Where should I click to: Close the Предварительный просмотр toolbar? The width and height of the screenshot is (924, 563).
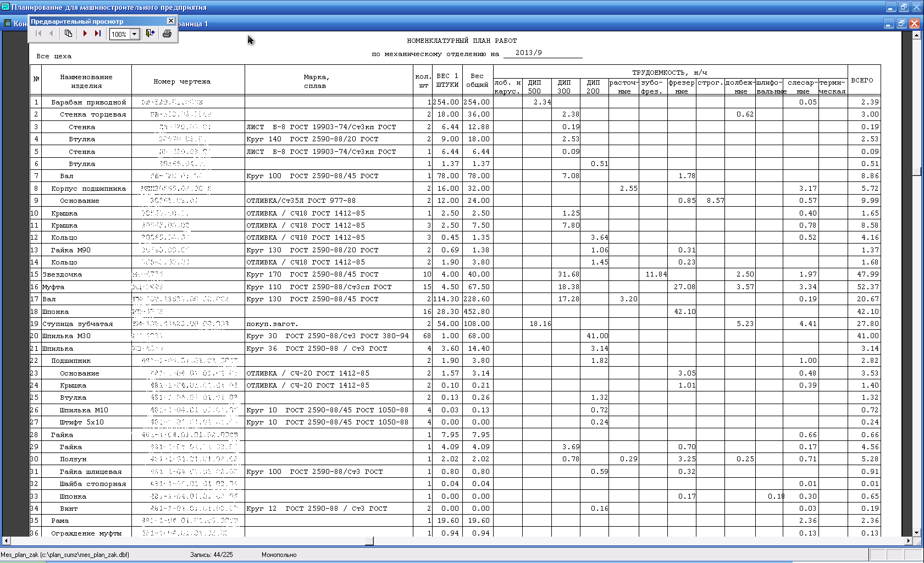(x=171, y=21)
